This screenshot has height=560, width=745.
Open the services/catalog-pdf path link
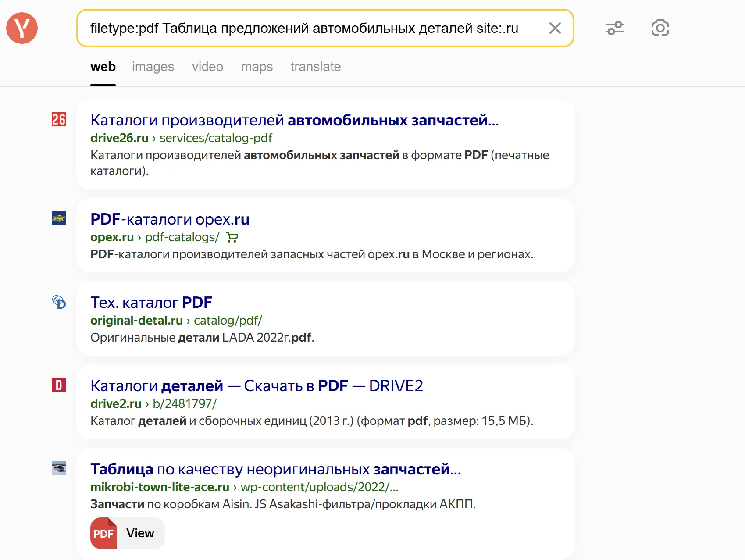(216, 138)
